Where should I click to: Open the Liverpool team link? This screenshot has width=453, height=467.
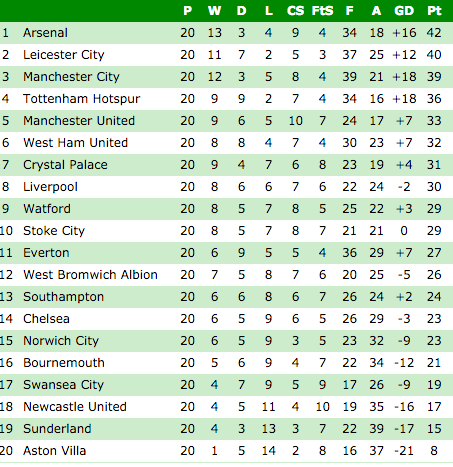pyautogui.click(x=50, y=187)
